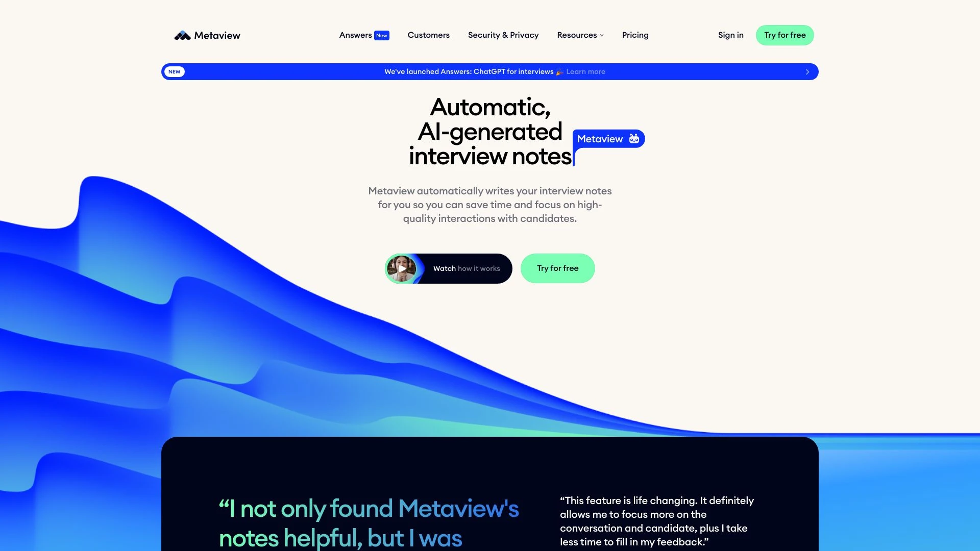Image resolution: width=980 pixels, height=551 pixels.
Task: Click the Resources menu with chevron
Action: [580, 35]
